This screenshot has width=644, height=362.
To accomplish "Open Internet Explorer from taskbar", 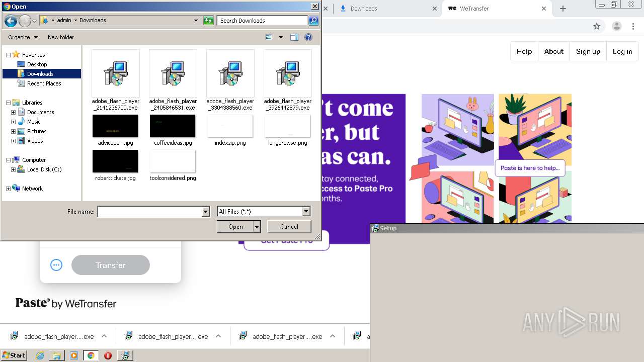I will click(x=40, y=355).
